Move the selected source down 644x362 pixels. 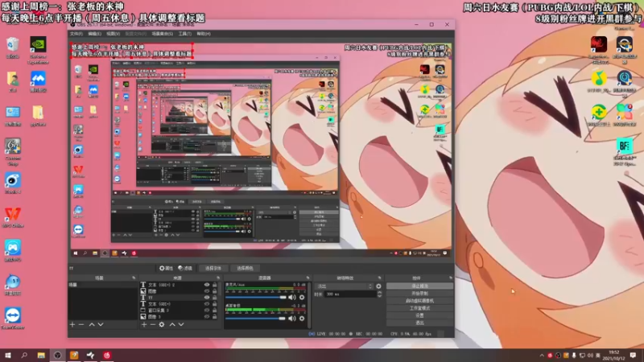(180, 325)
